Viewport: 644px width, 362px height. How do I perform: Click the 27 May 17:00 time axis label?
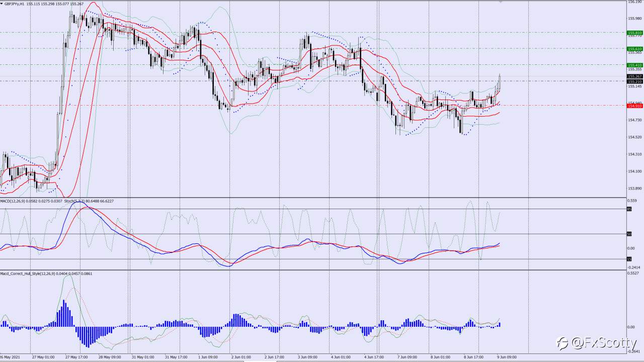tap(76, 357)
